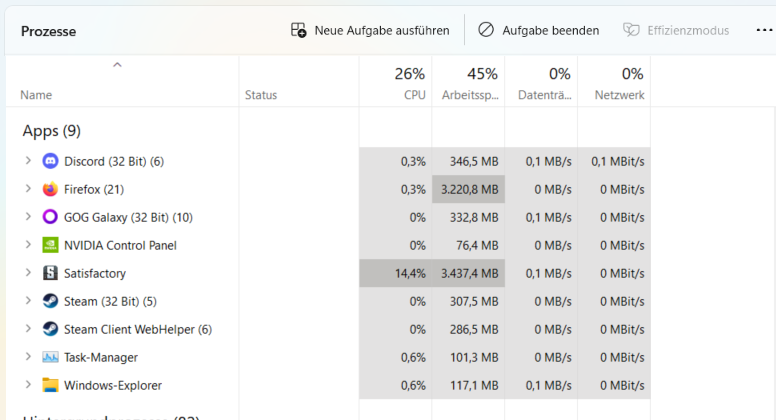Select GOG Galaxy (32 Bit) (10) row
The image size is (776, 420).
click(128, 218)
